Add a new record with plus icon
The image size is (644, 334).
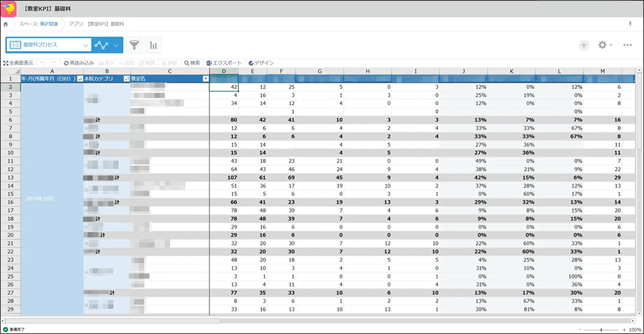(583, 45)
